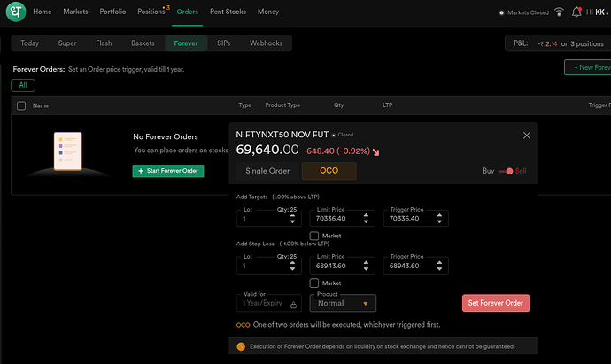This screenshot has height=364, width=611.
Task: Open the notifications bell
Action: [x=577, y=12]
